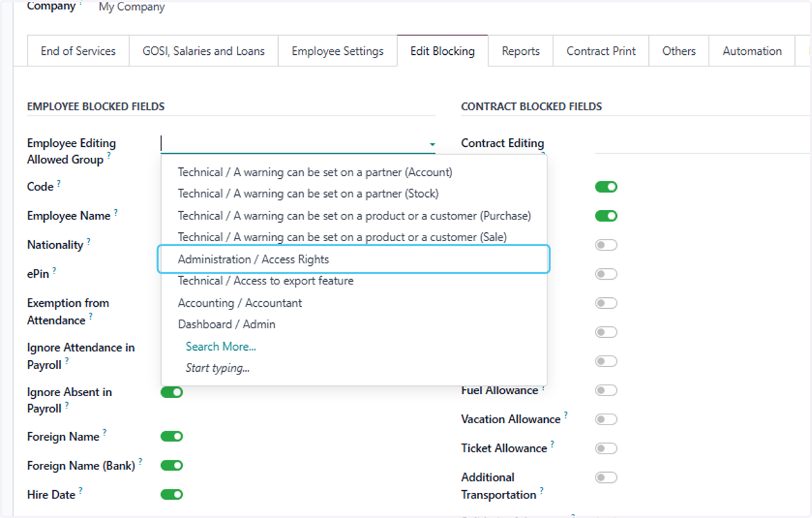Screen dimensions: 812x518
Task: Go to the Reports tab
Action: tap(521, 51)
